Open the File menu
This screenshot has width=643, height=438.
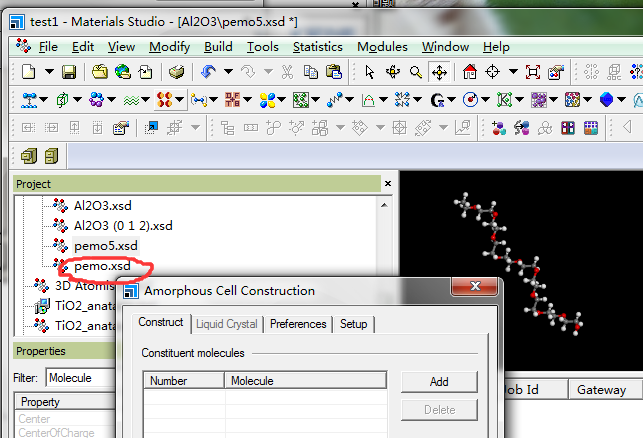click(x=48, y=47)
